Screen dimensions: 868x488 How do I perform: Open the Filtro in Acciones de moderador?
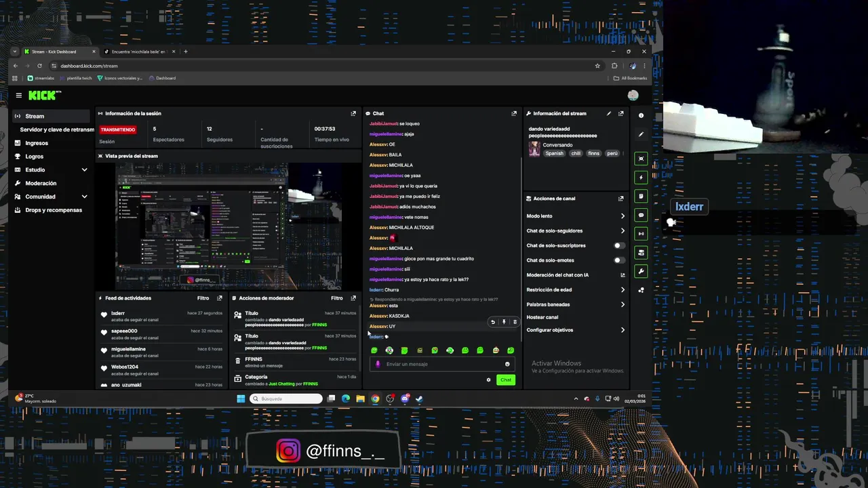coord(337,298)
